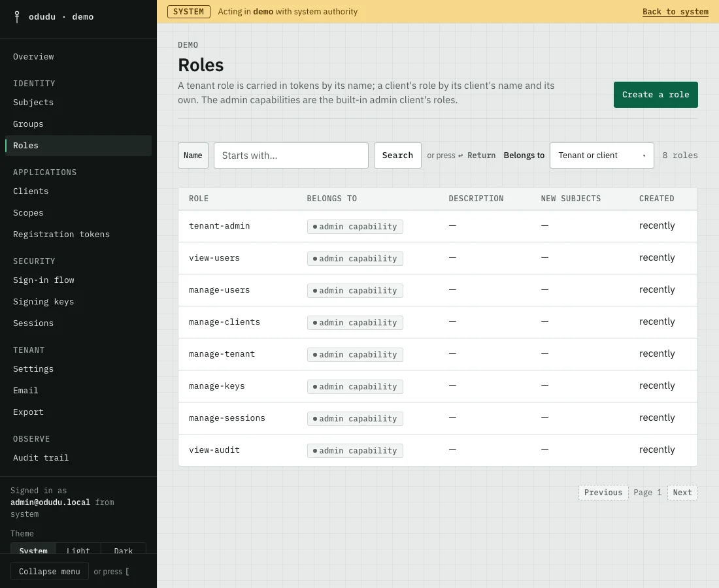
Task: Go to the Export page
Action: [28, 412]
